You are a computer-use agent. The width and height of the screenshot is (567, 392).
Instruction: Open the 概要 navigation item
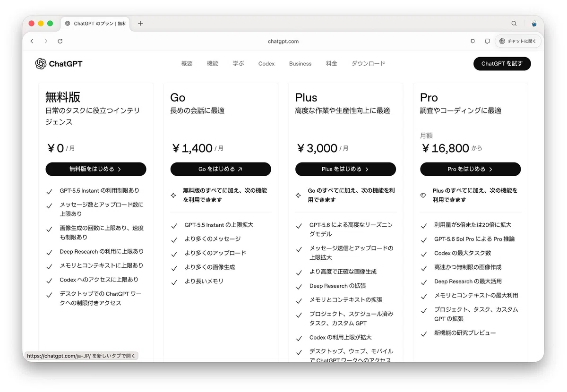point(187,64)
